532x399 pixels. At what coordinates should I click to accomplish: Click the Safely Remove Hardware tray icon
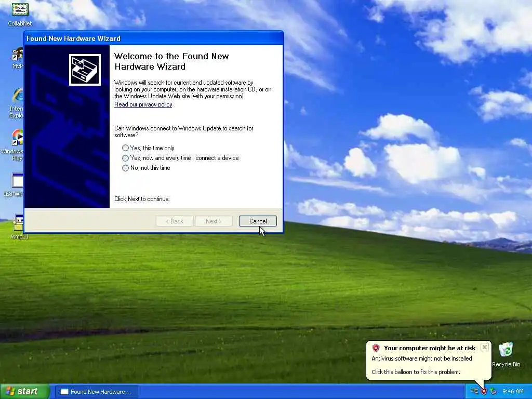[494, 392]
